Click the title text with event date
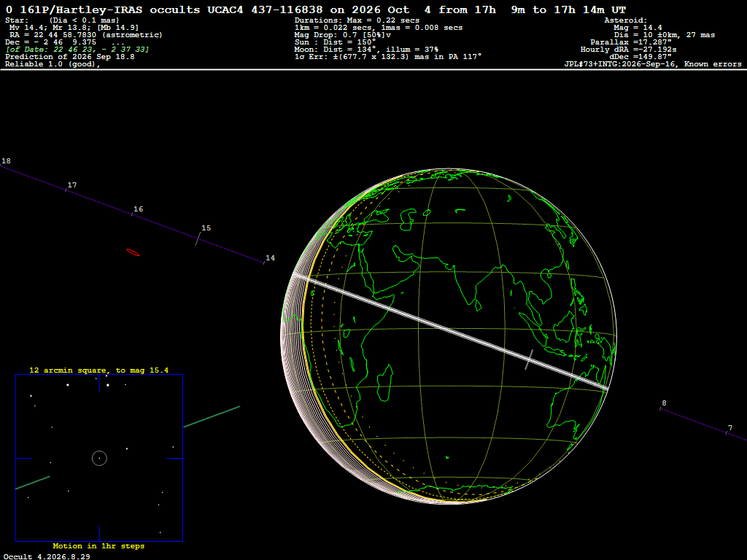This screenshot has width=747, height=560. [x=315, y=9]
